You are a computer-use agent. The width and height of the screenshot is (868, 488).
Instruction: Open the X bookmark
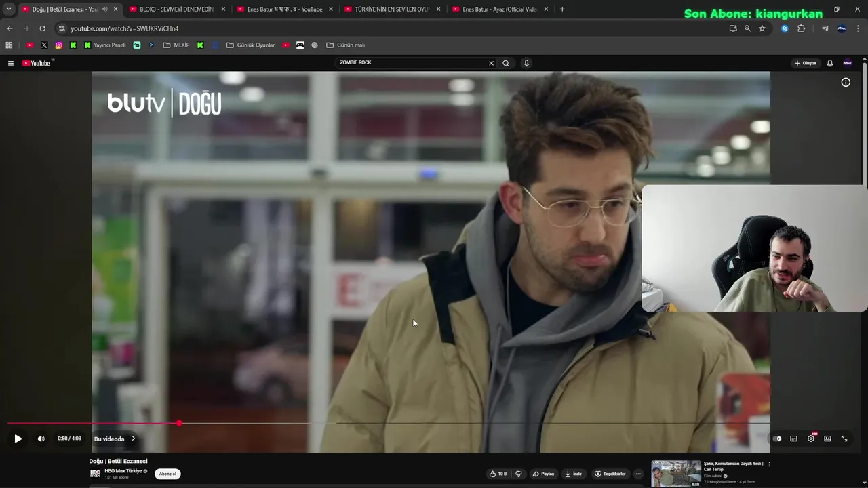44,45
